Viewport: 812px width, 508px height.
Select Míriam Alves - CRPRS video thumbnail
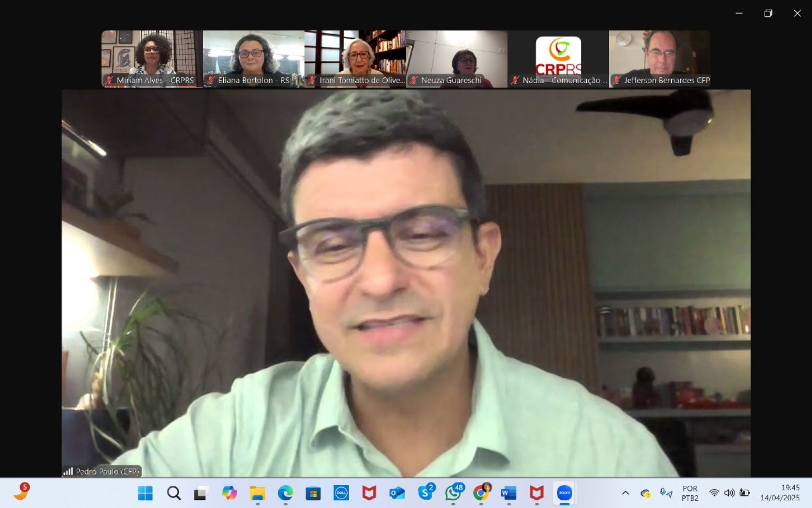point(152,59)
